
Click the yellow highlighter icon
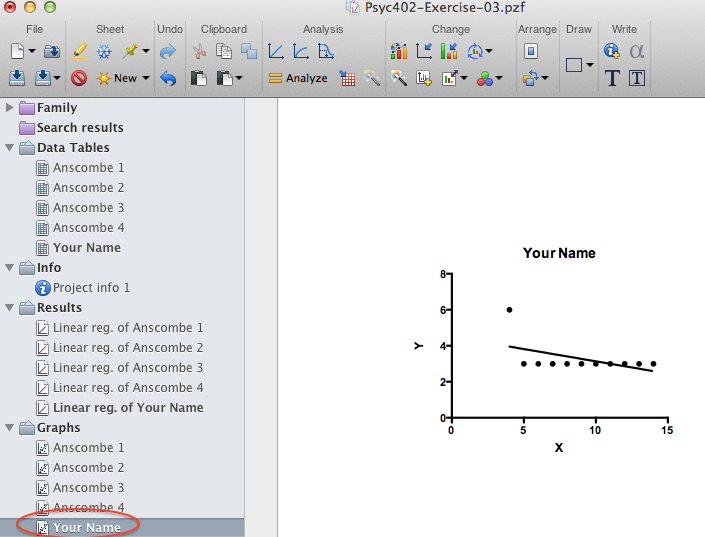[80, 51]
